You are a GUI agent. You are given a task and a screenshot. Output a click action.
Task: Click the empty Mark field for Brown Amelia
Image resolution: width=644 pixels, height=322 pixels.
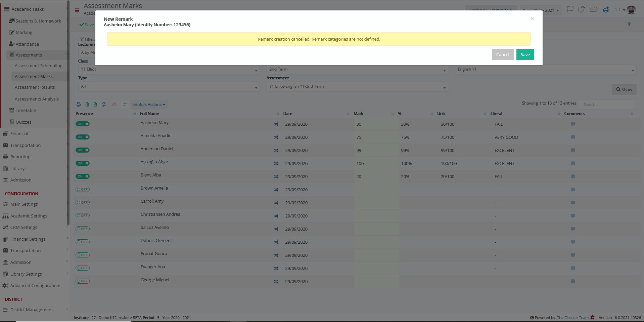pos(376,190)
